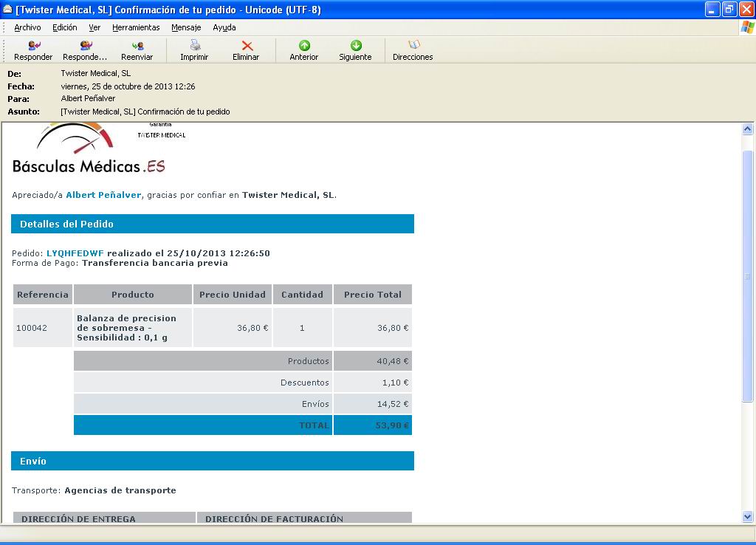Viewport: 756px width, 545px height.
Task: Click the Referencia column header
Action: (x=42, y=295)
